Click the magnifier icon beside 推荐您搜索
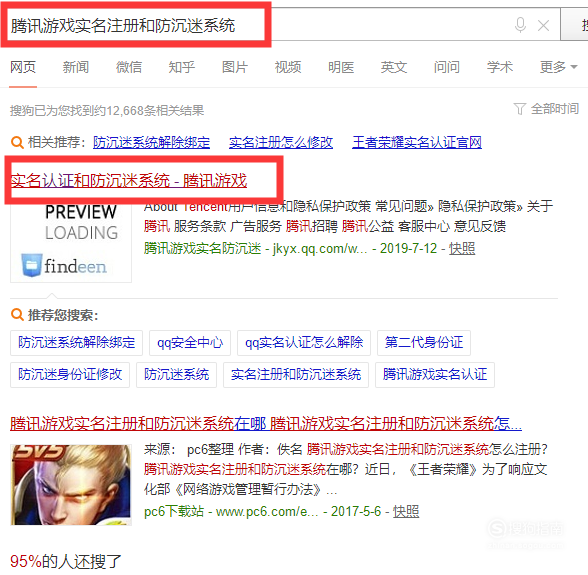Viewport: 588px width, 575px height. click(17, 314)
